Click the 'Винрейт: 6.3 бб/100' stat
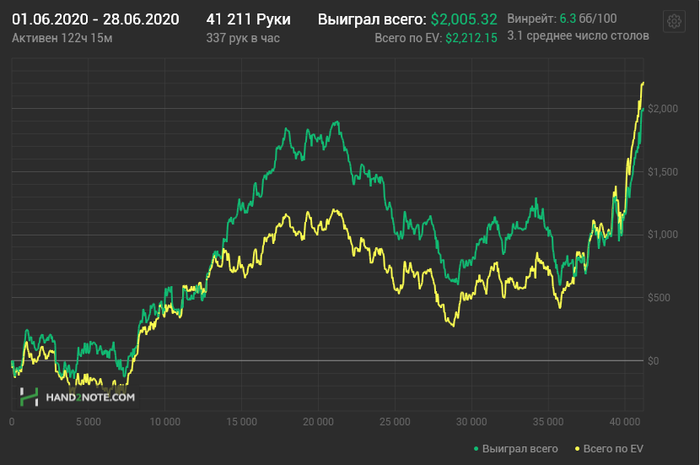700x465 pixels. (562, 18)
